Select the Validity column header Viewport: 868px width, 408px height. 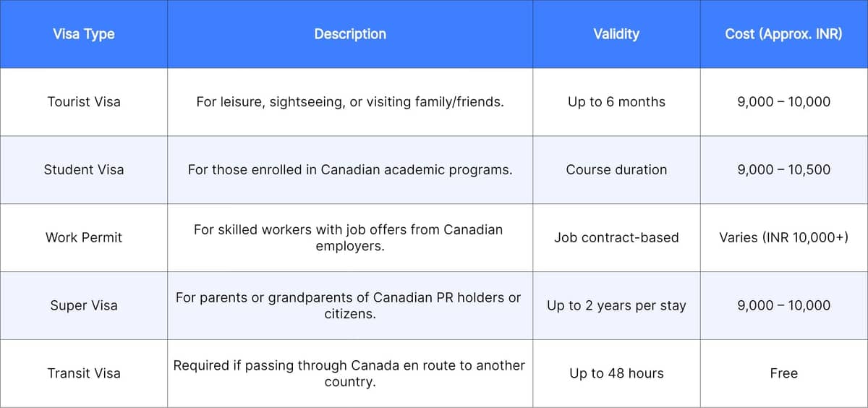tap(616, 34)
